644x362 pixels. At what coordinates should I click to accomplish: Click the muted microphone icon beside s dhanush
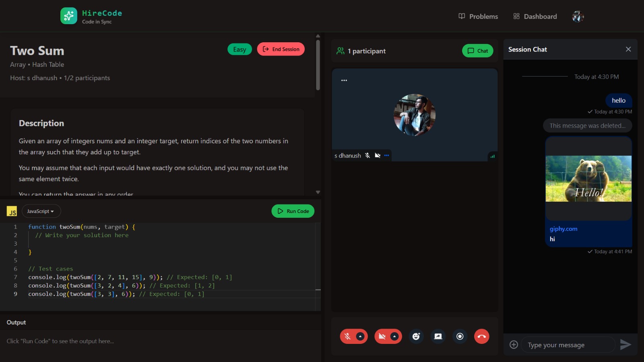point(367,155)
